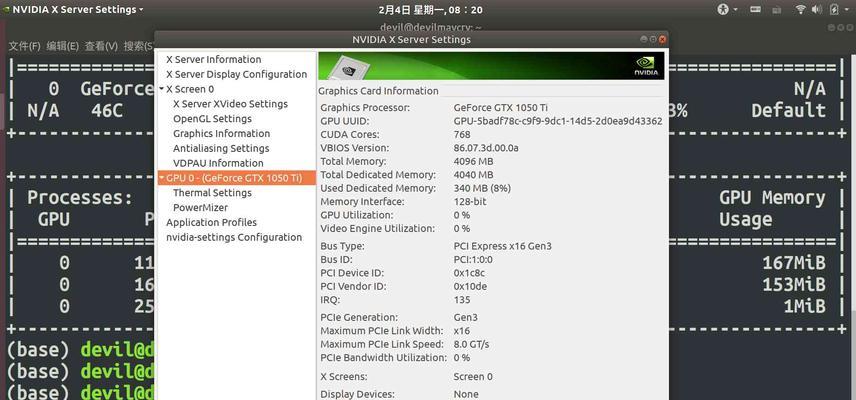Open 文件(F) menu in terminal window

click(x=25, y=46)
